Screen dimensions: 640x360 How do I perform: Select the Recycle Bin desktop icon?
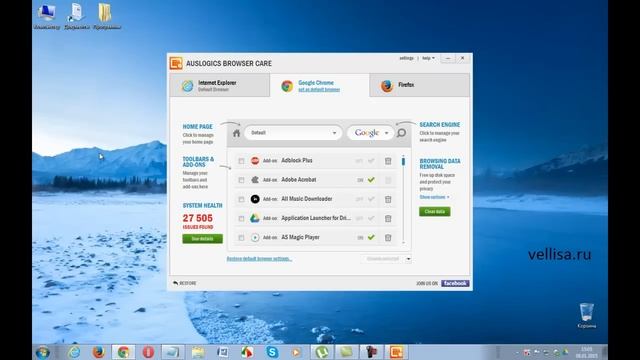tap(587, 316)
